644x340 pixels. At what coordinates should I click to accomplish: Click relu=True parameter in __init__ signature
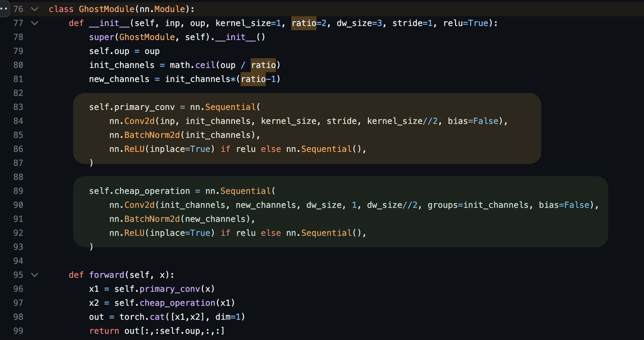pyautogui.click(x=466, y=23)
